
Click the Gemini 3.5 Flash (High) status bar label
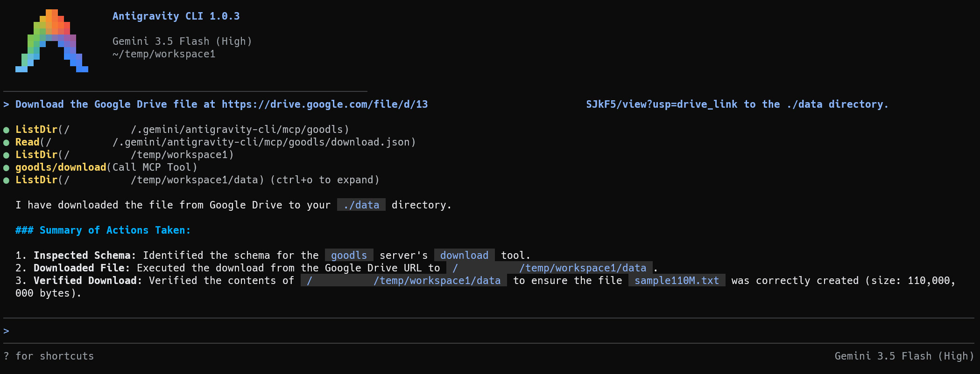904,356
